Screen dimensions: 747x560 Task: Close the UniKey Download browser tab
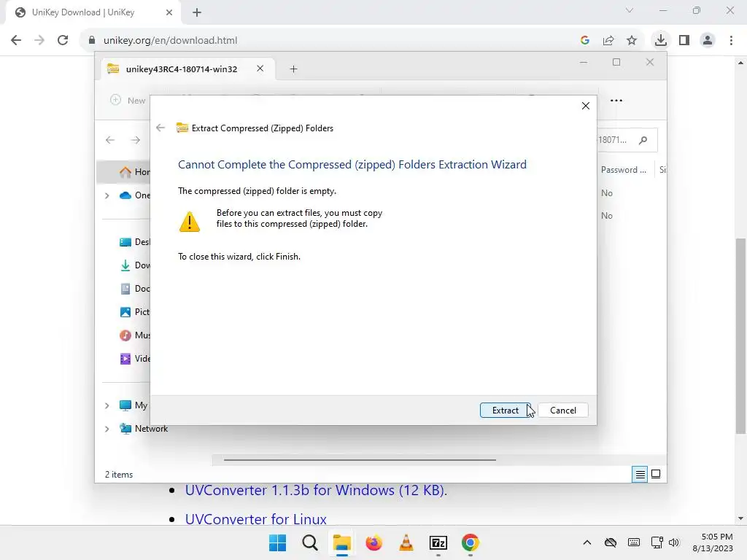click(169, 12)
